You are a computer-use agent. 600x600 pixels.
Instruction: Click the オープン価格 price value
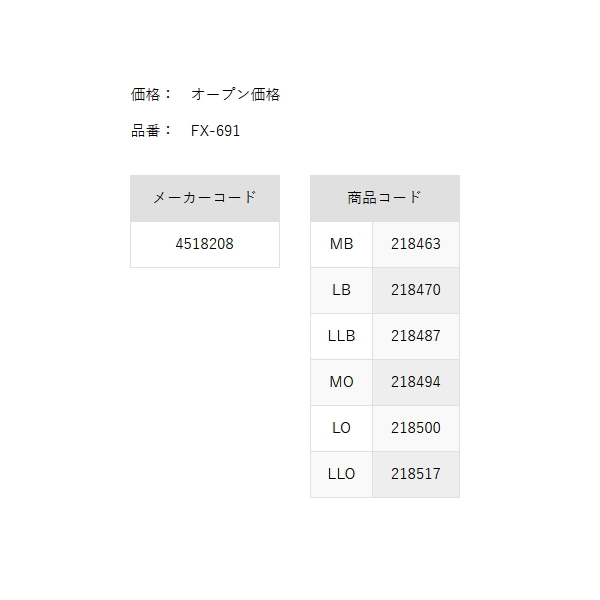tap(235, 95)
